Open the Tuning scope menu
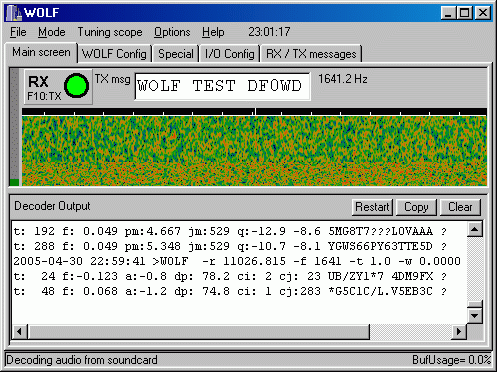 [x=110, y=32]
